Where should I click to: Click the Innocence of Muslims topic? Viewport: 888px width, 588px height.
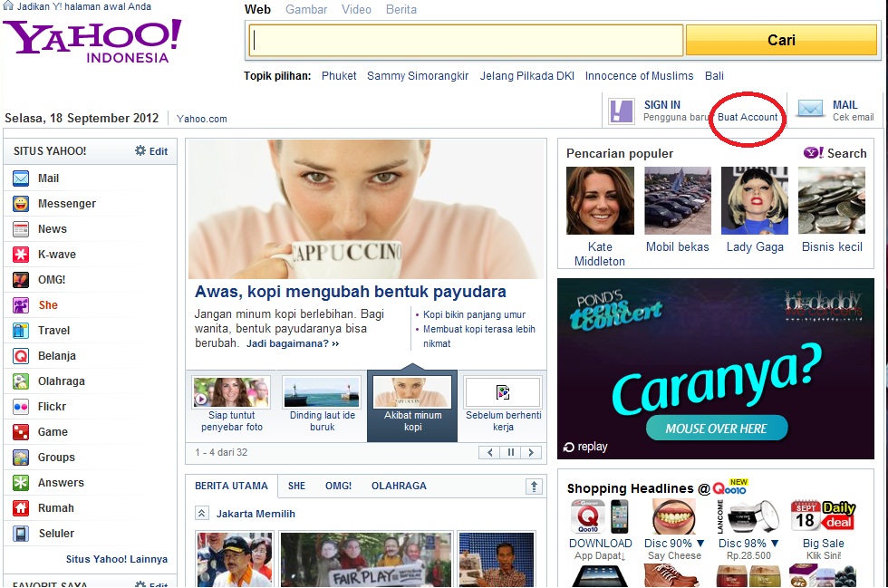pos(639,76)
